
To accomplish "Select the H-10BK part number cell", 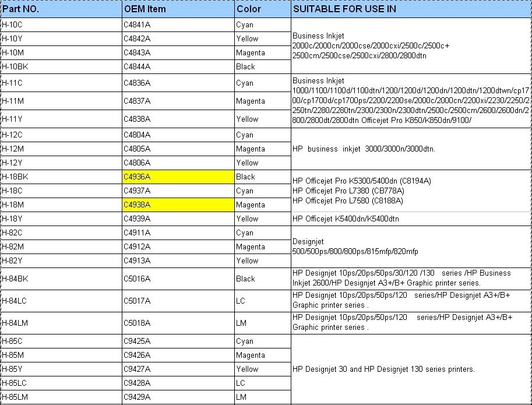I will click(x=61, y=66).
